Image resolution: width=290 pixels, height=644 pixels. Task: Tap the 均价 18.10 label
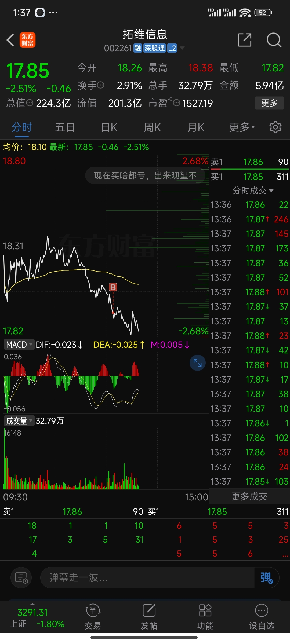pyautogui.click(x=25, y=147)
